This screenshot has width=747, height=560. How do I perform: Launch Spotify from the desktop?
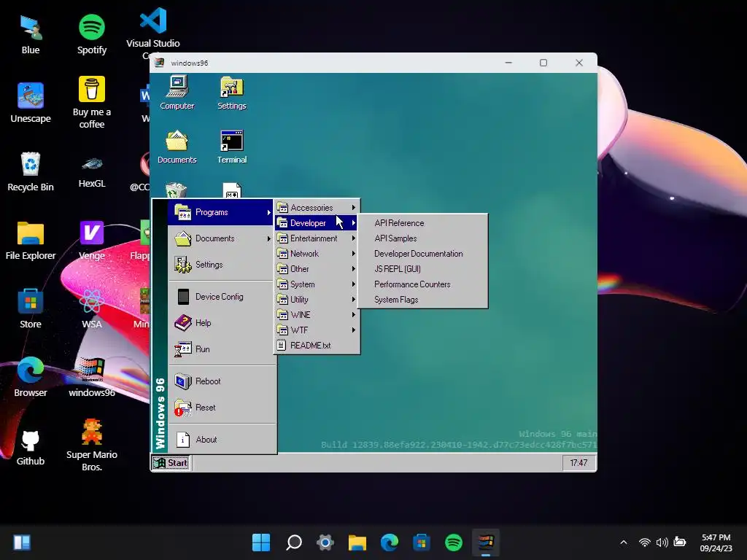point(91,34)
